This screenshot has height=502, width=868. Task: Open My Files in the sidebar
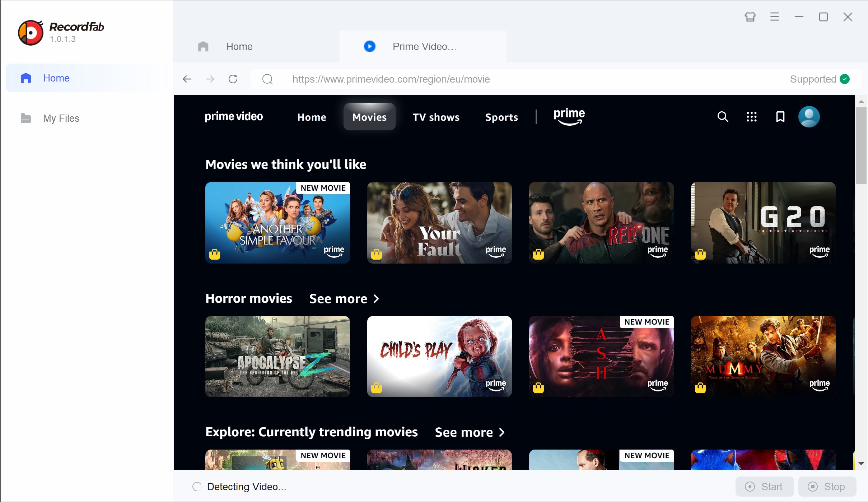click(87, 118)
